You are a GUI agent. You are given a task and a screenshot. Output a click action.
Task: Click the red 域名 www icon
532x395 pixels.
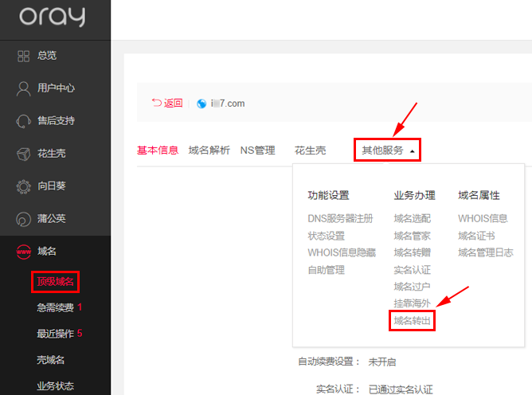point(24,252)
